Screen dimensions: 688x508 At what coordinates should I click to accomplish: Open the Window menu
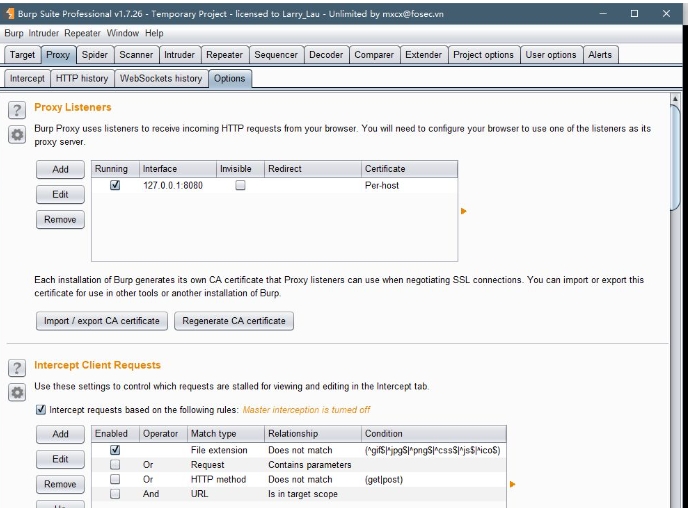[123, 33]
